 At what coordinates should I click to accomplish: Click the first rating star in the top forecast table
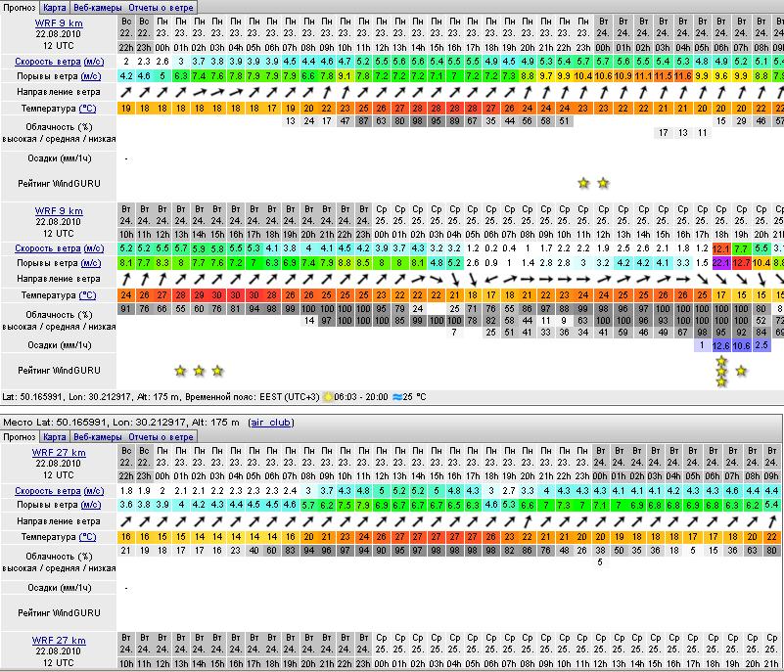[584, 183]
